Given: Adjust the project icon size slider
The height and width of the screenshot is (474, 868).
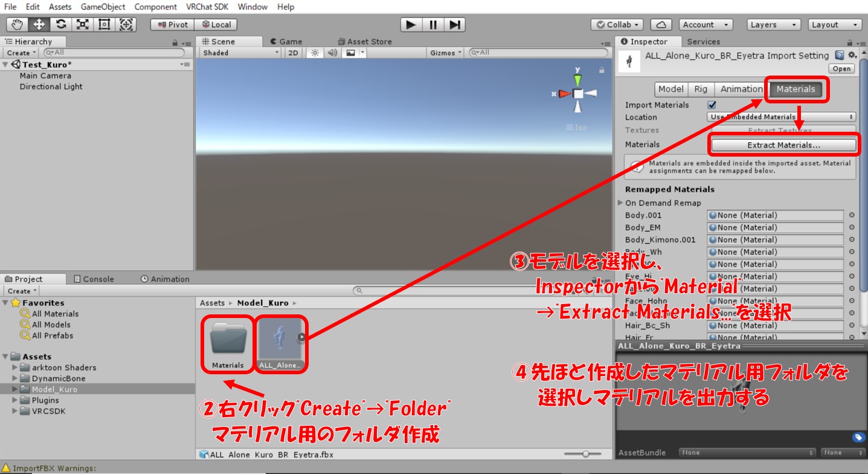Looking at the screenshot, I should [x=585, y=454].
